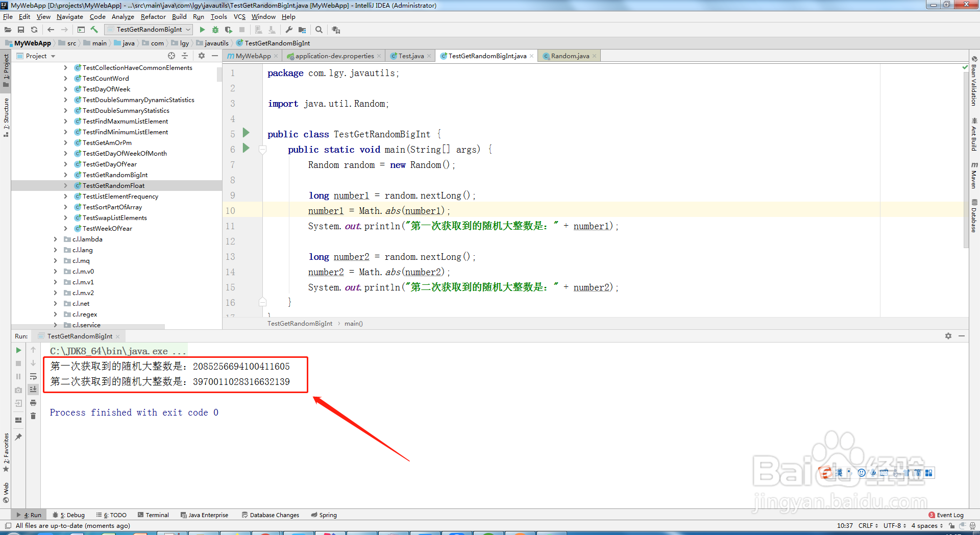
Task: Open settings via the wrench icon
Action: pyautogui.click(x=289, y=30)
